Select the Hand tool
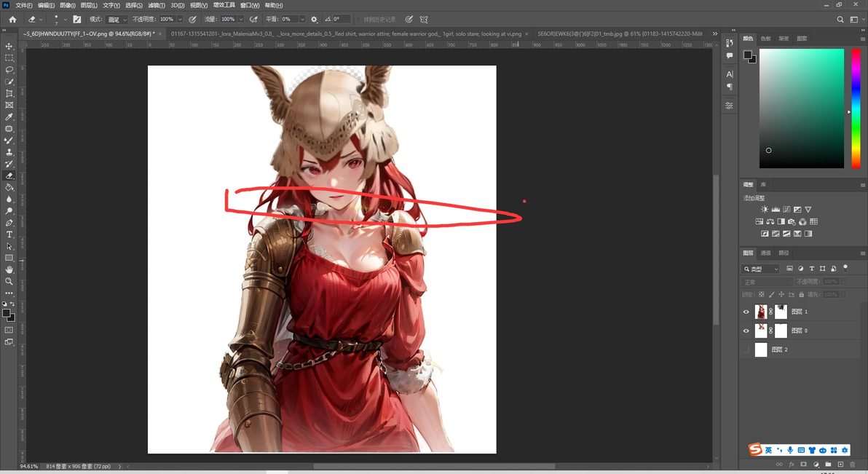This screenshot has height=474, width=868. click(9, 269)
